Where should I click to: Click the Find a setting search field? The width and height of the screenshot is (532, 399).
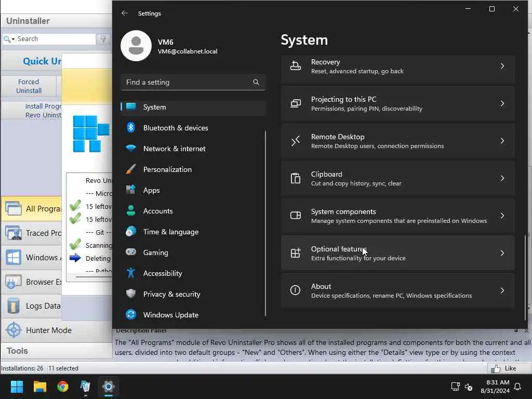click(x=193, y=82)
